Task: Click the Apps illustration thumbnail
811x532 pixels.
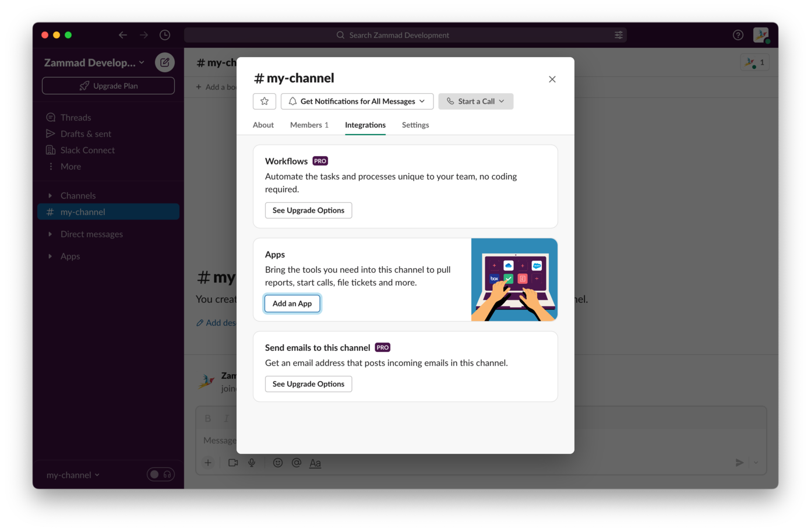Action: point(514,280)
